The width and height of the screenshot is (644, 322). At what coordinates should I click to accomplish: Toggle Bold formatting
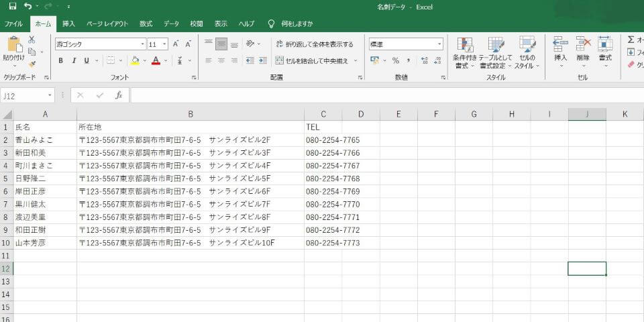click(x=60, y=60)
